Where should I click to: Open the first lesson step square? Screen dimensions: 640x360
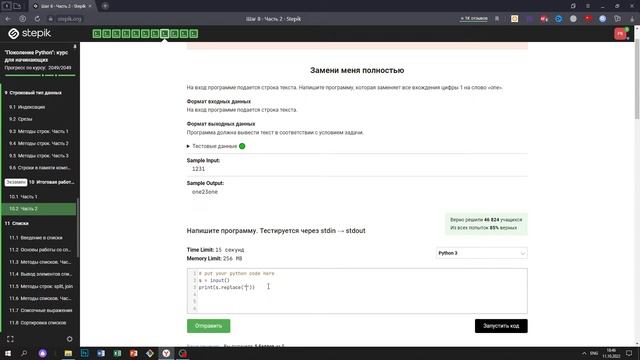(97, 34)
